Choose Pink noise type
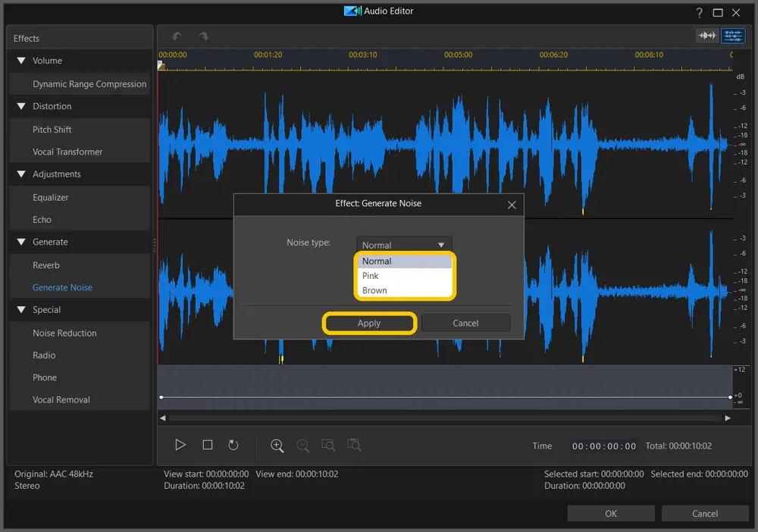The height and width of the screenshot is (532, 758). pyautogui.click(x=405, y=276)
